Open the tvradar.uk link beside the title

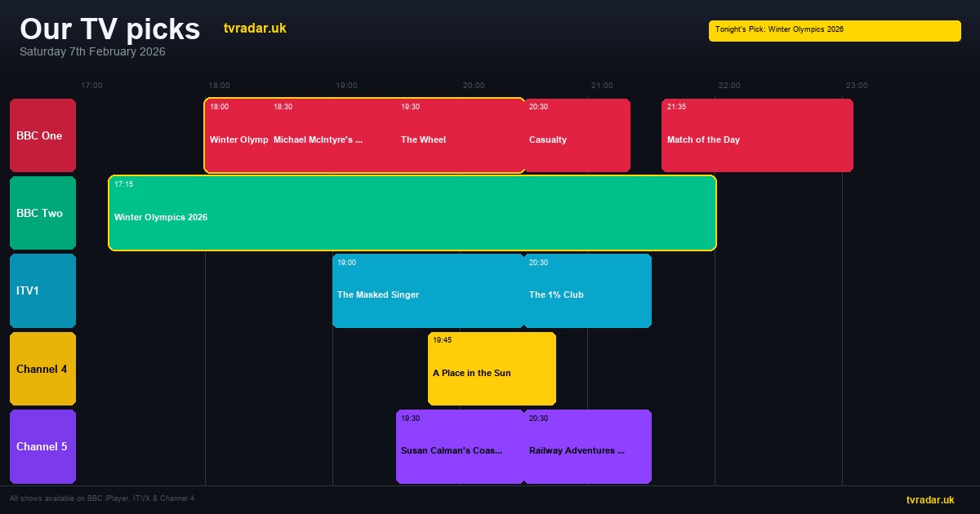[x=255, y=29]
